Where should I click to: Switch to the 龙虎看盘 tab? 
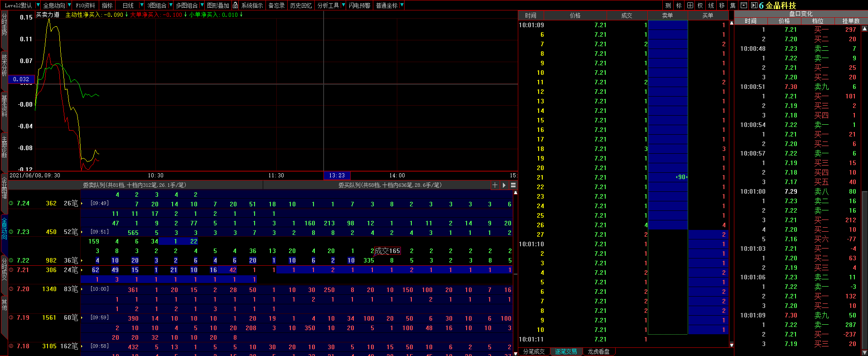pos(598,351)
